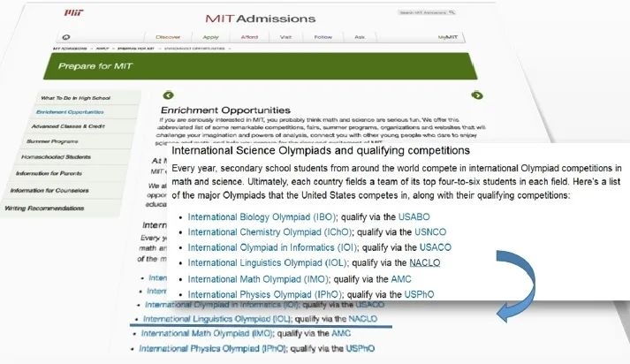This screenshot has width=630, height=364.
Task: Open the Visit navigation item
Action: pyautogui.click(x=286, y=37)
